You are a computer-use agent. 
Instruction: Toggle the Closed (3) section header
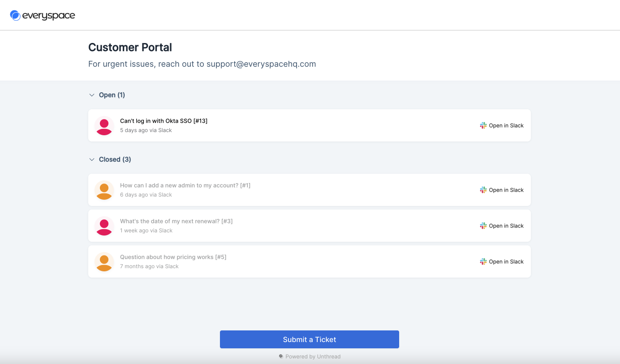click(115, 159)
